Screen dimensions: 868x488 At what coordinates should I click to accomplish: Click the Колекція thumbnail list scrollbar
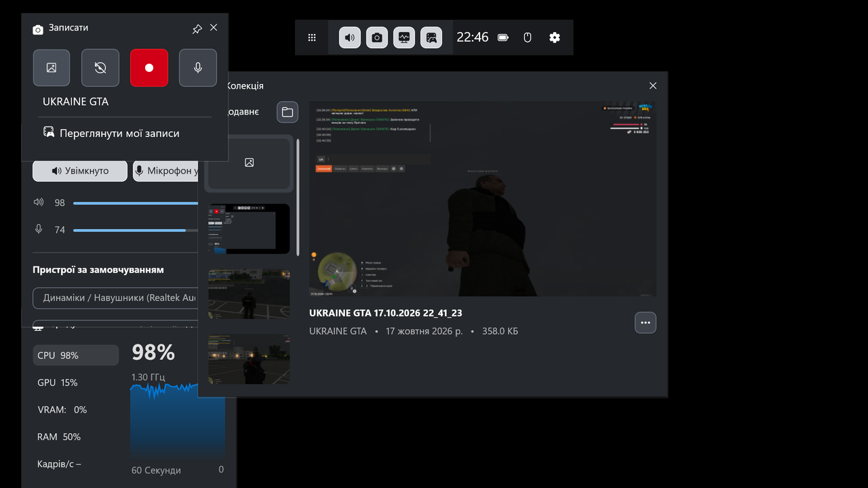297,197
